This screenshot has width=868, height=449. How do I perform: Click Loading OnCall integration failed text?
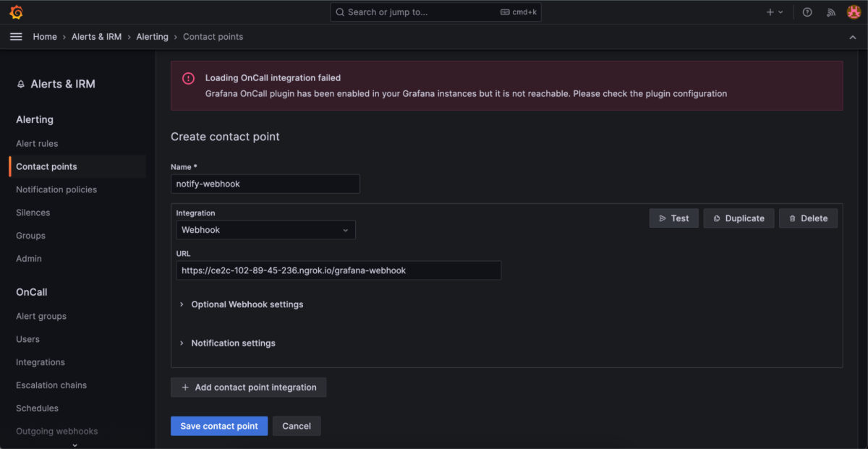[x=273, y=78]
